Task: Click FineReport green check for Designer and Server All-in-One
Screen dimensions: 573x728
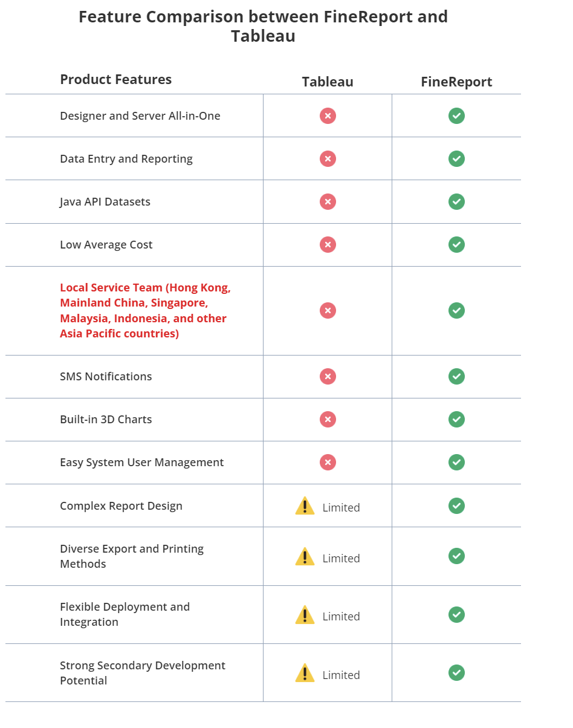Action: pos(456,115)
